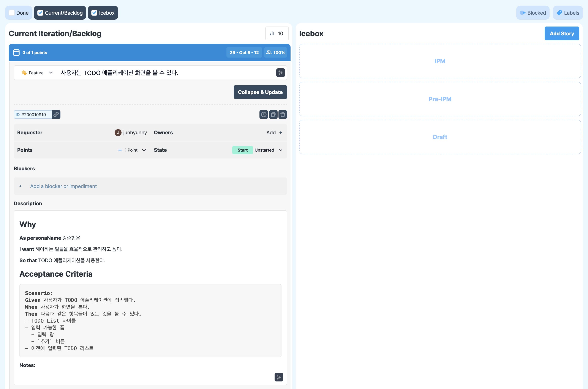Open the Labels filter tab
Viewport: 588px width, 389px height.
[x=567, y=13]
